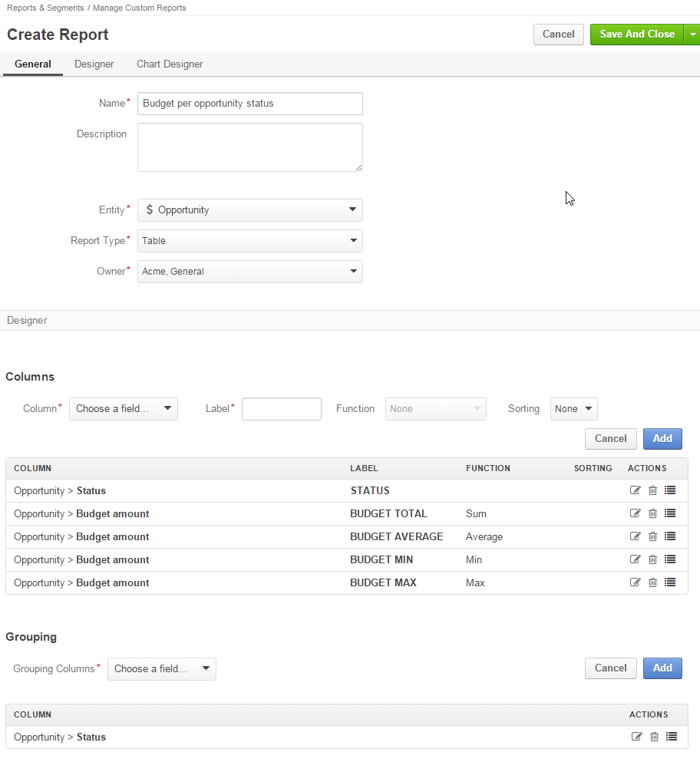Open the Entity dropdown showing Opportunity
Image resolution: width=700 pixels, height=762 pixels.
click(250, 210)
